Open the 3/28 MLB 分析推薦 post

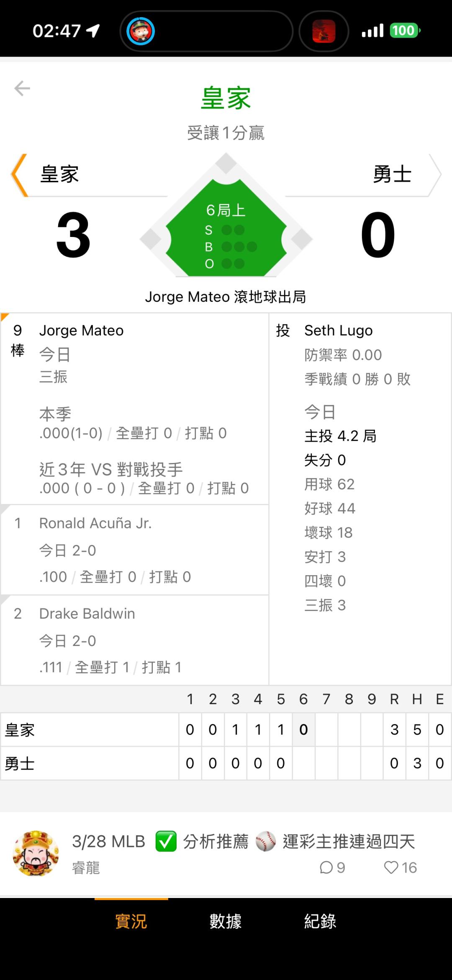pyautogui.click(x=243, y=841)
